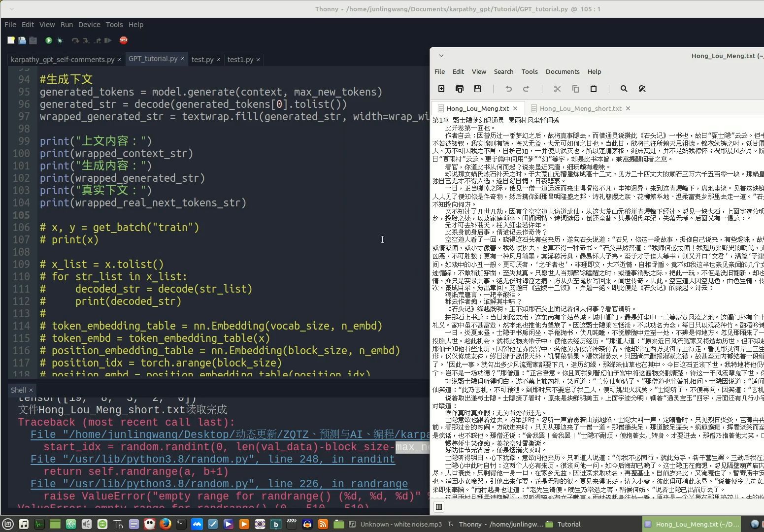Close the test.py tab
Screen dimensions: 764x532
(218, 60)
